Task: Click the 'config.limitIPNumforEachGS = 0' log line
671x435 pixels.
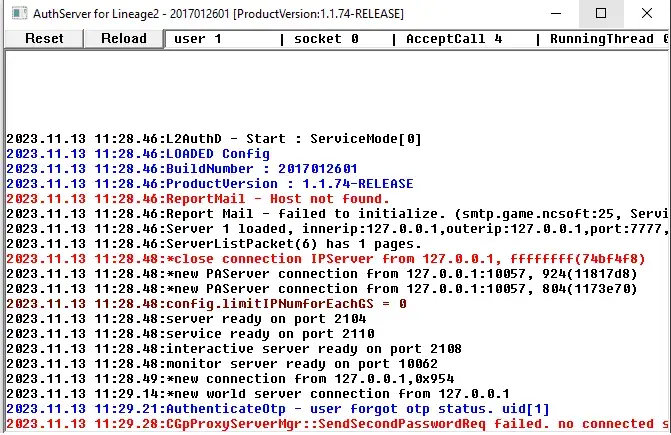Action: tap(206, 303)
